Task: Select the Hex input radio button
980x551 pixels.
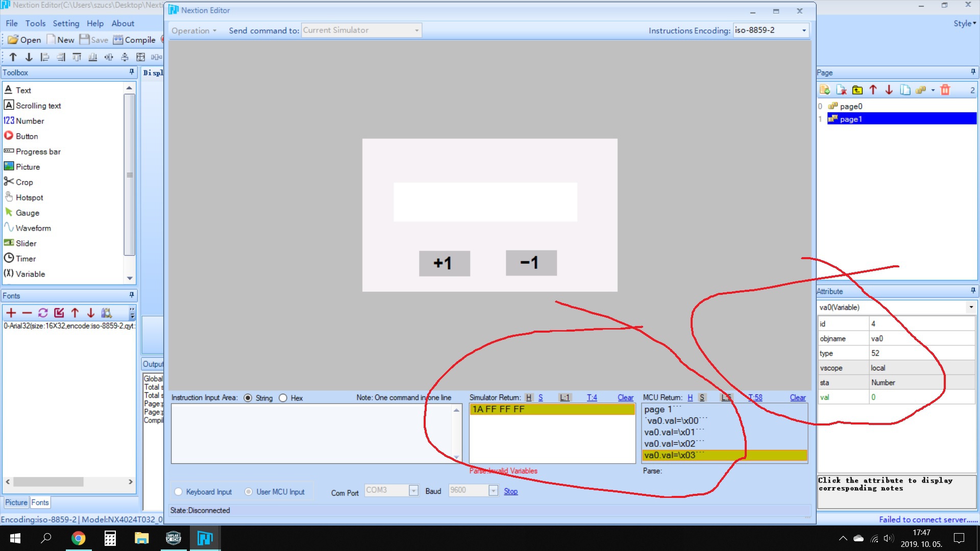Action: click(283, 398)
